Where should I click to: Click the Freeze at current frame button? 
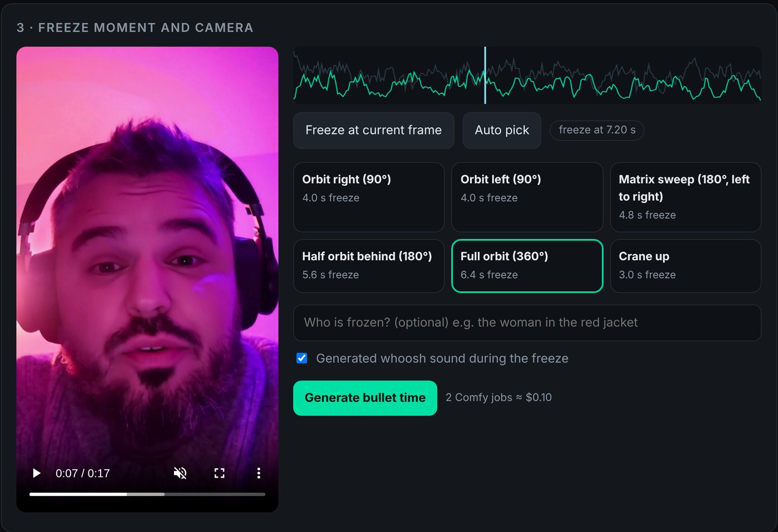[373, 130]
